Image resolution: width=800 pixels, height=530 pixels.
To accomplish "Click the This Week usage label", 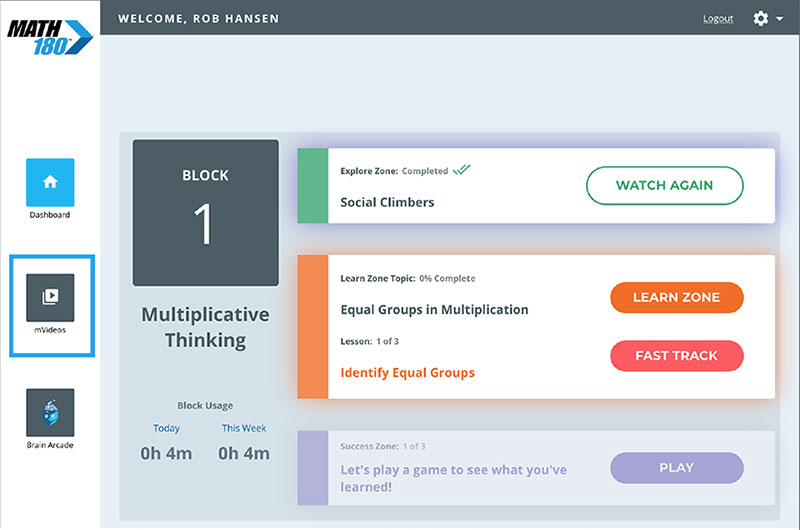I will [x=244, y=428].
